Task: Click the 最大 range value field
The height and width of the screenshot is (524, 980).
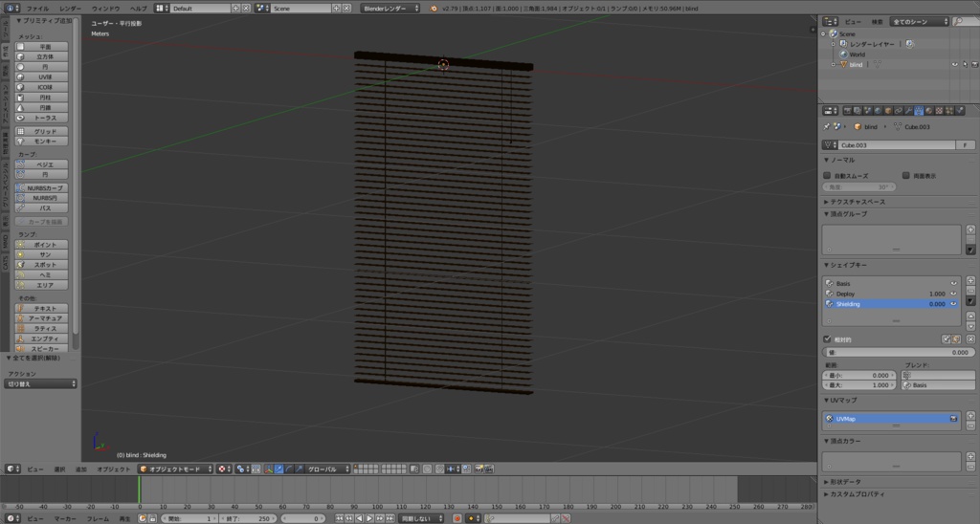Action: (859, 385)
